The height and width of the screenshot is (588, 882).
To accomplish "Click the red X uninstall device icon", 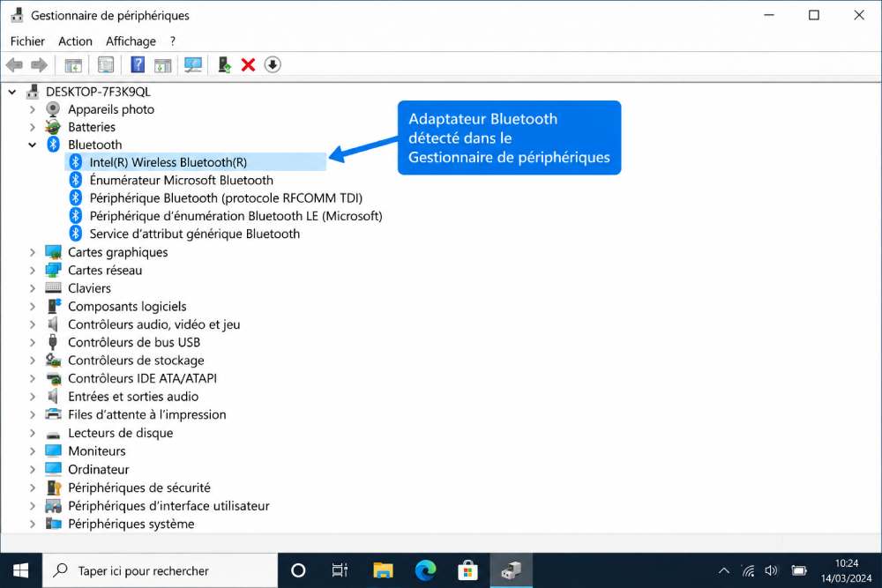I will [248, 64].
